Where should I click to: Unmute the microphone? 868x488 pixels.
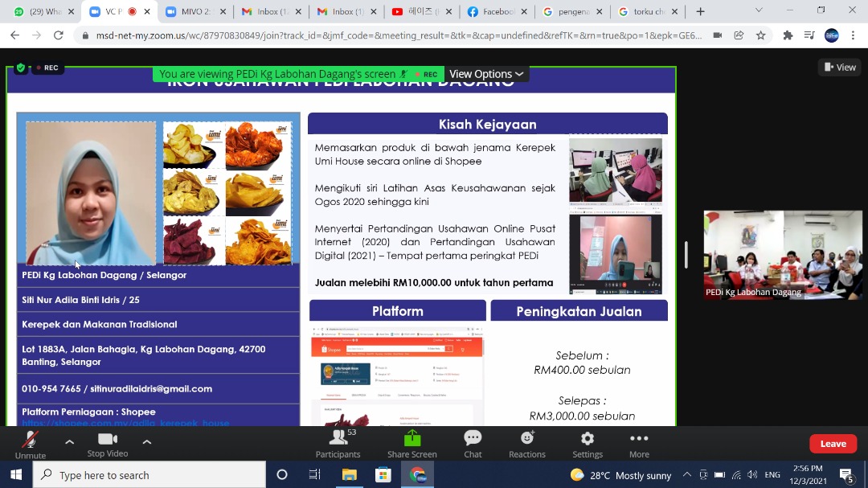pos(30,443)
